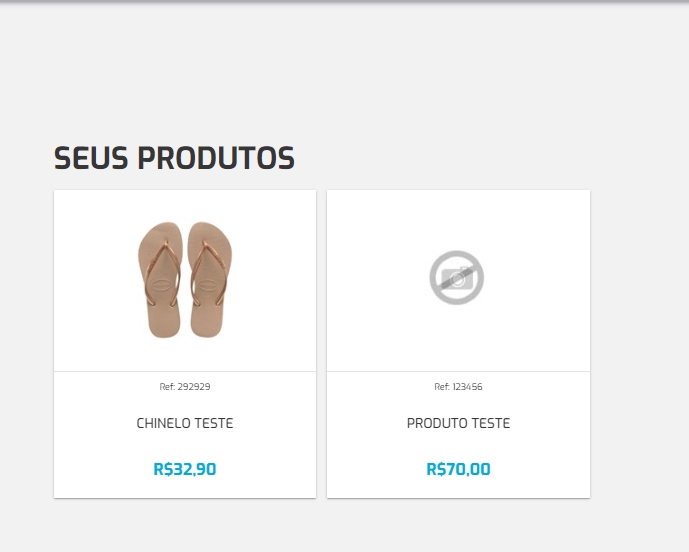
Task: Open the PRODUTO TESTE product title
Action: pos(458,424)
